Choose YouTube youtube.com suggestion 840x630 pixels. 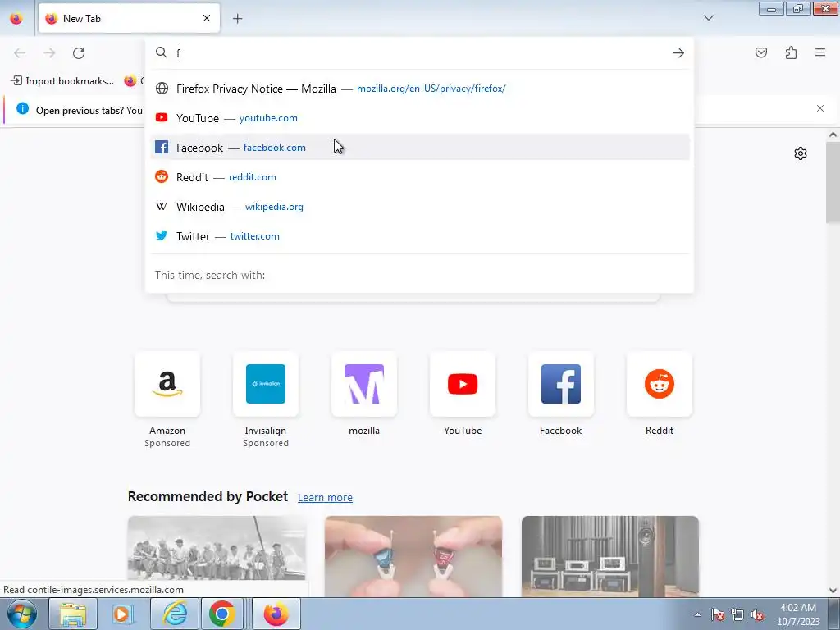point(420,118)
